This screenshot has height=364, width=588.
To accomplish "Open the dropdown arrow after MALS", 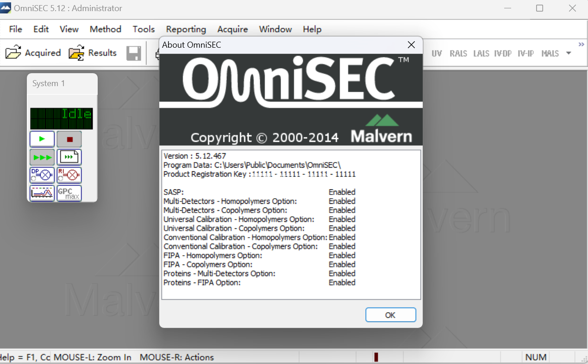I will point(569,53).
